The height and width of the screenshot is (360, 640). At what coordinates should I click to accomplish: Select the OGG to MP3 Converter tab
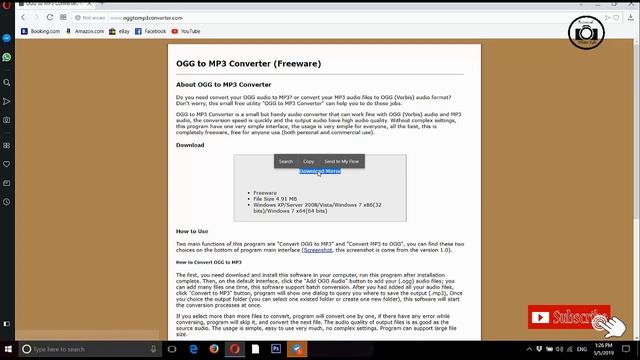click(55, 4)
